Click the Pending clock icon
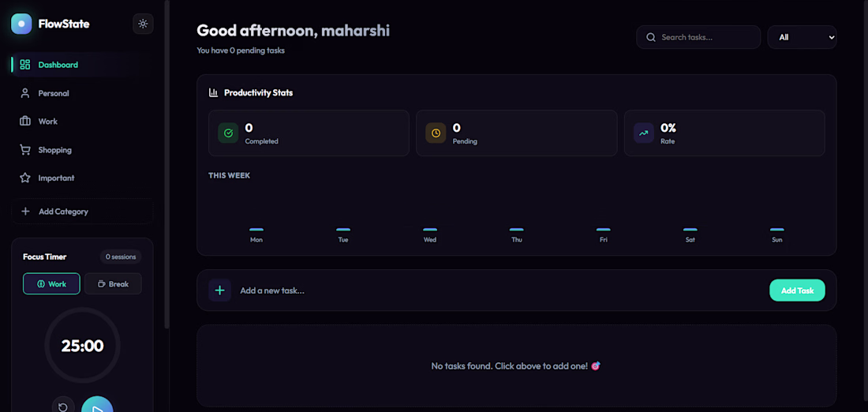 click(x=436, y=133)
